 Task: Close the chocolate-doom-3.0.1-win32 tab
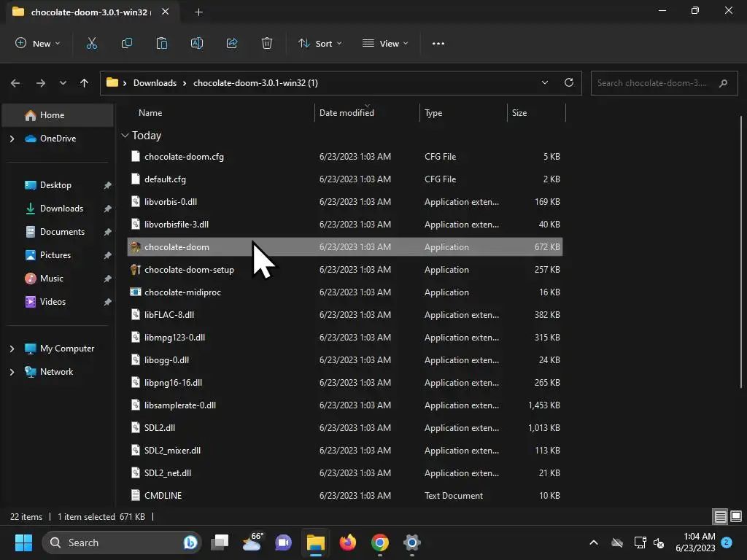(x=166, y=12)
